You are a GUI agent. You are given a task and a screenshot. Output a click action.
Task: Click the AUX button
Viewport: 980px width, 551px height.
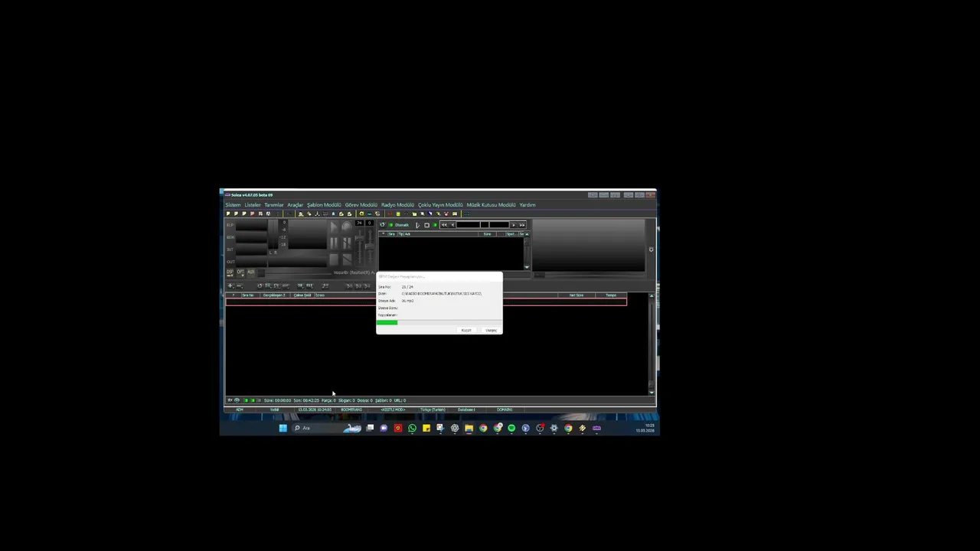(251, 272)
